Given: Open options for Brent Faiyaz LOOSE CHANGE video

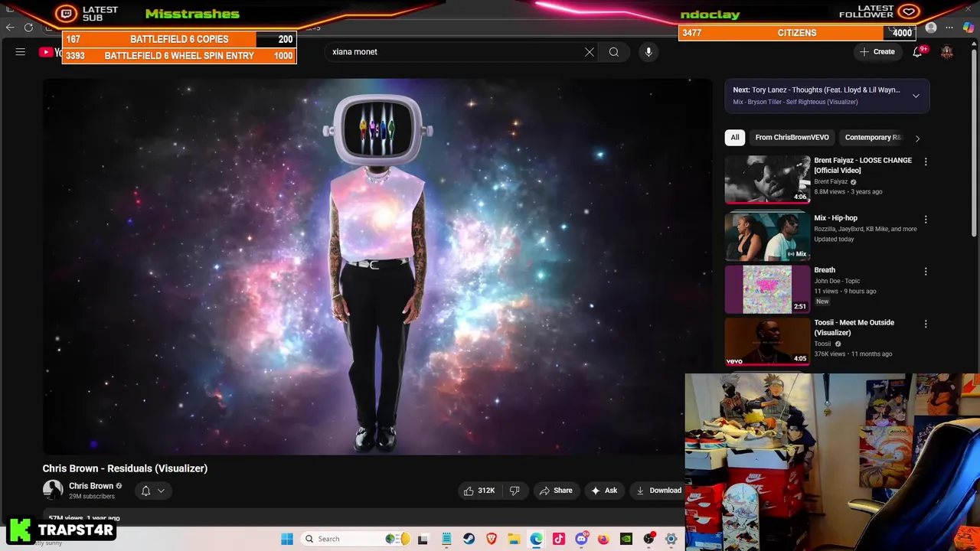Looking at the screenshot, I should (926, 161).
